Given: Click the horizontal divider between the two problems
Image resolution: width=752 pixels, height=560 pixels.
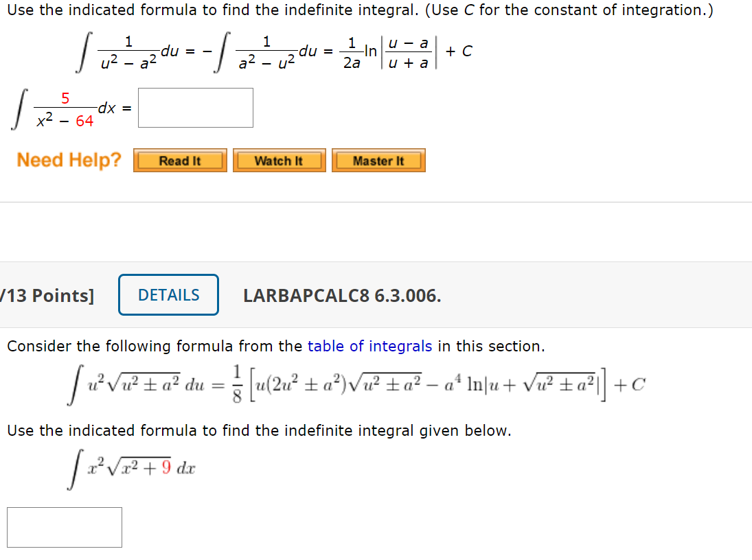Looking at the screenshot, I should [376, 202].
